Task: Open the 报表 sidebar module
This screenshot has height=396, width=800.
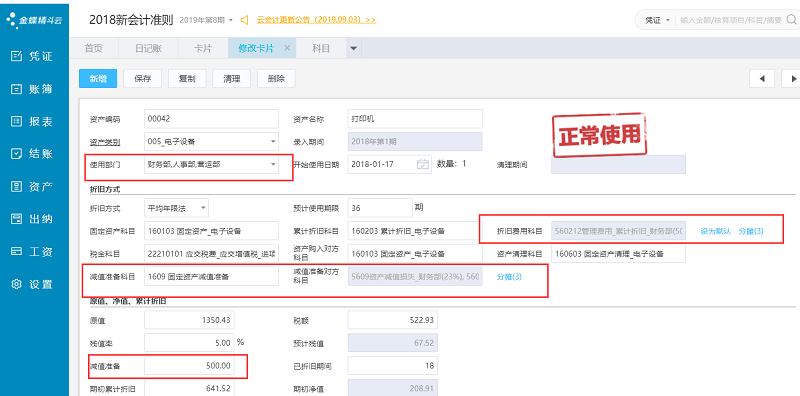Action: pos(32,122)
